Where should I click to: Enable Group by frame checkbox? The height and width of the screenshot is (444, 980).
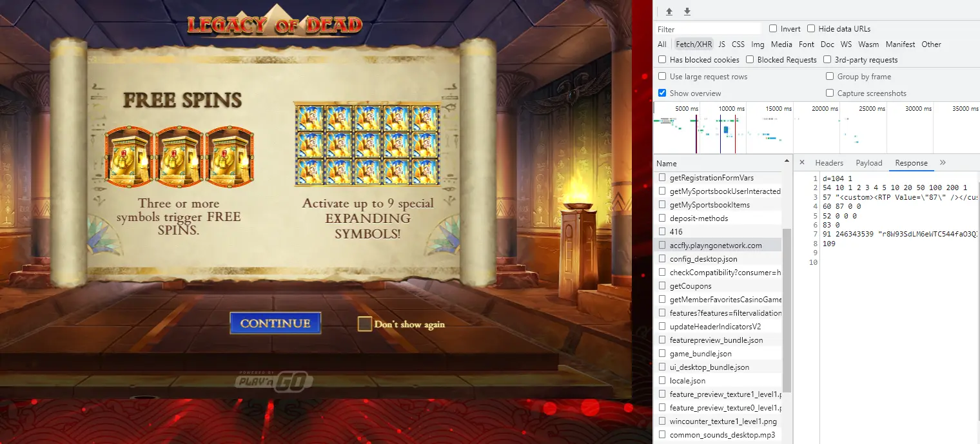830,77
